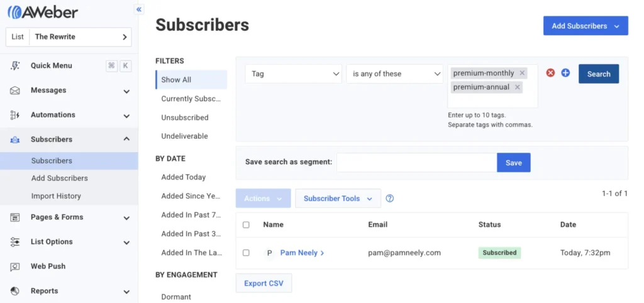This screenshot has height=303, width=644.
Task: Click the Quick Menu lightning icon
Action: coord(15,65)
